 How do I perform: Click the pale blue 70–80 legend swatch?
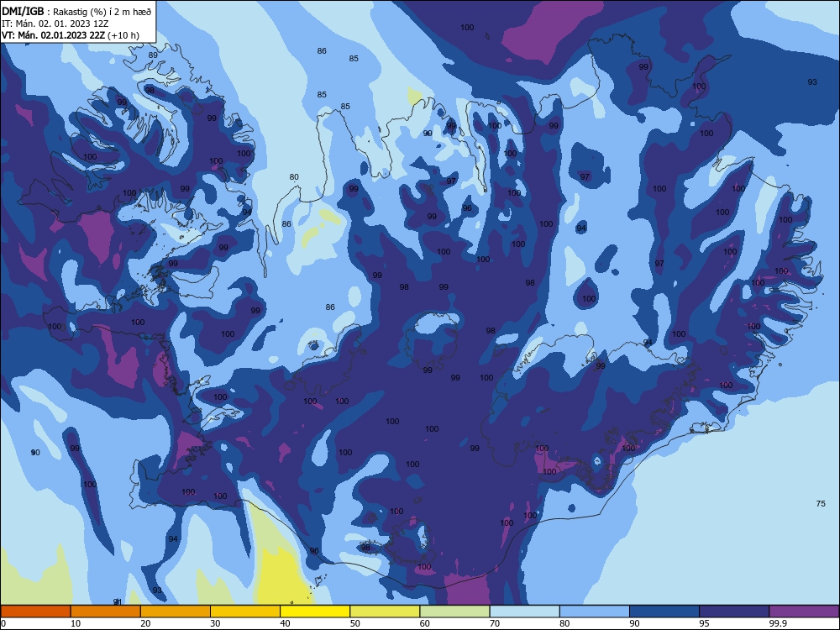[x=524, y=612]
